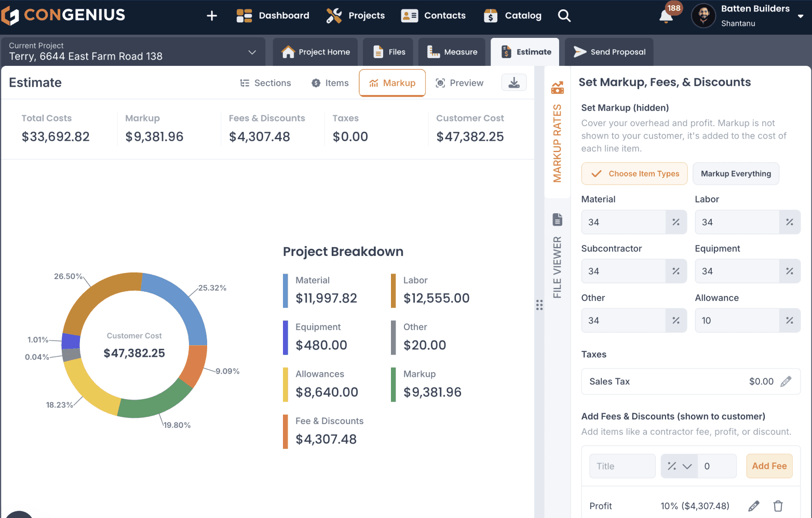Image resolution: width=812 pixels, height=518 pixels.
Task: Click the 25.32% chart label
Action: click(212, 288)
